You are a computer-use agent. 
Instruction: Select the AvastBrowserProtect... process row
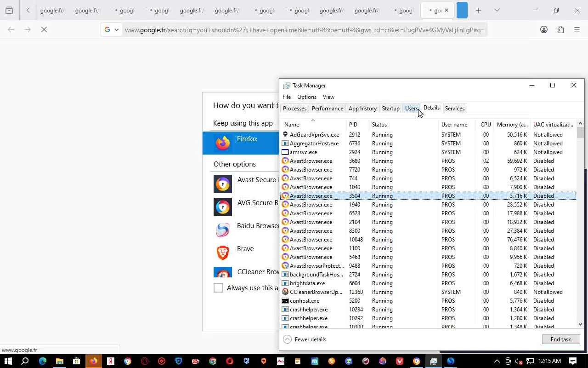(x=428, y=266)
